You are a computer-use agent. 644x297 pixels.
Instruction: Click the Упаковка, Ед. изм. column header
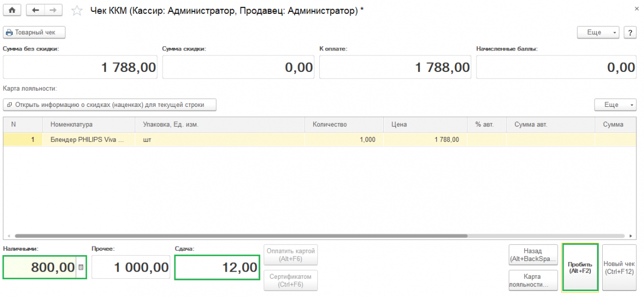pyautogui.click(x=220, y=125)
